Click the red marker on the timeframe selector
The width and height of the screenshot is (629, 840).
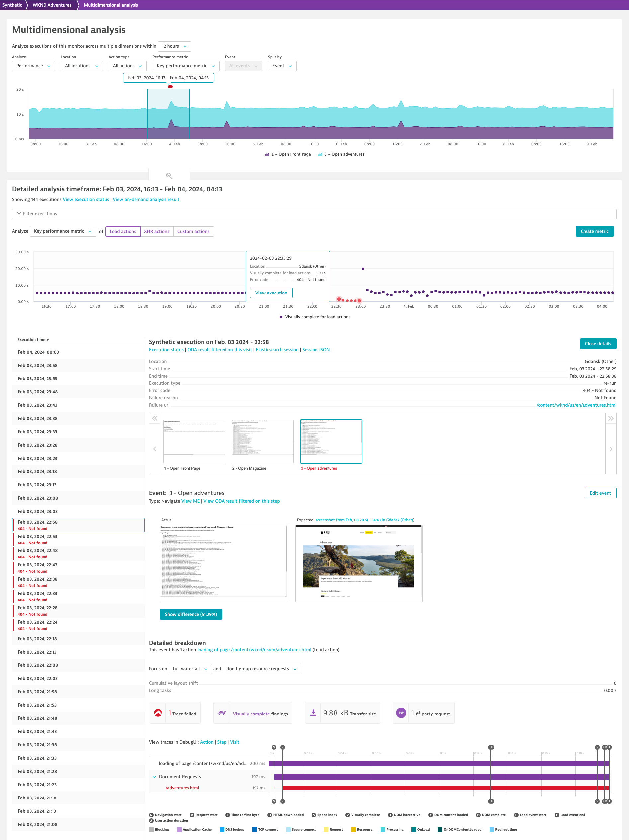170,87
